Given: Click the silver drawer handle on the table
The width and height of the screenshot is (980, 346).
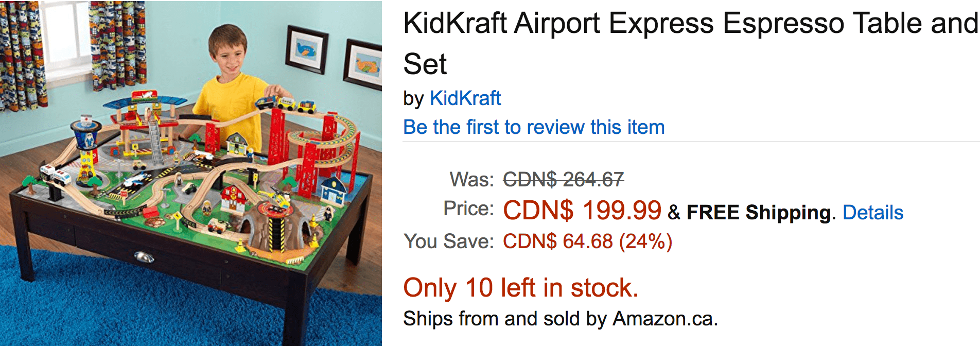Looking at the screenshot, I should (x=144, y=257).
